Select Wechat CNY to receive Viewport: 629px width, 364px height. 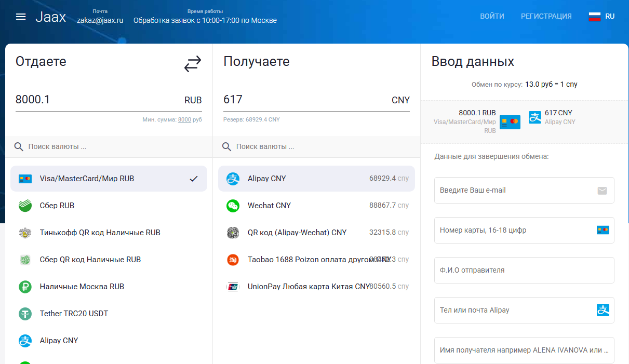point(316,206)
